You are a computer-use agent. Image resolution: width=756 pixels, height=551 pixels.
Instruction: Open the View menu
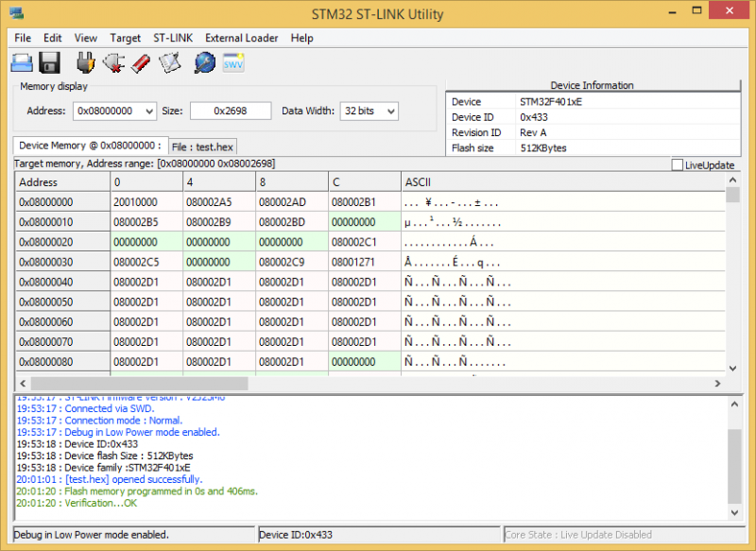[x=85, y=38]
